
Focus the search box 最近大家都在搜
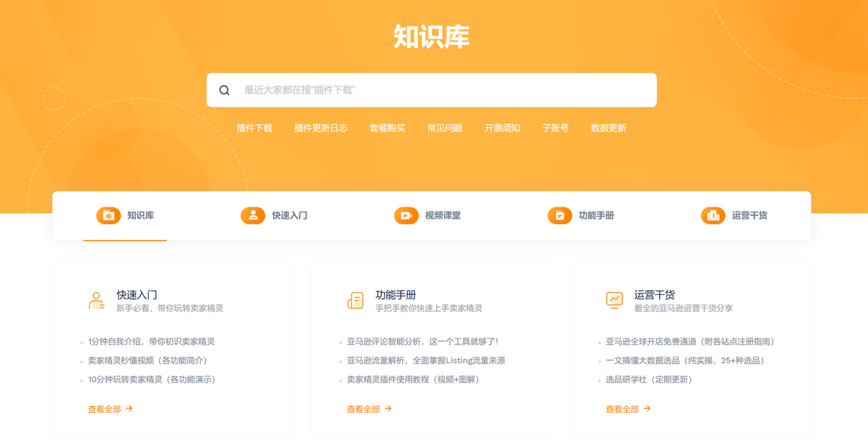click(x=431, y=90)
